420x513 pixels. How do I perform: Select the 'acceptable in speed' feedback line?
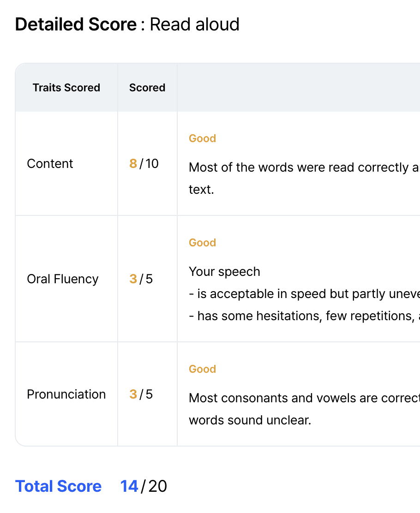pyautogui.click(x=305, y=294)
